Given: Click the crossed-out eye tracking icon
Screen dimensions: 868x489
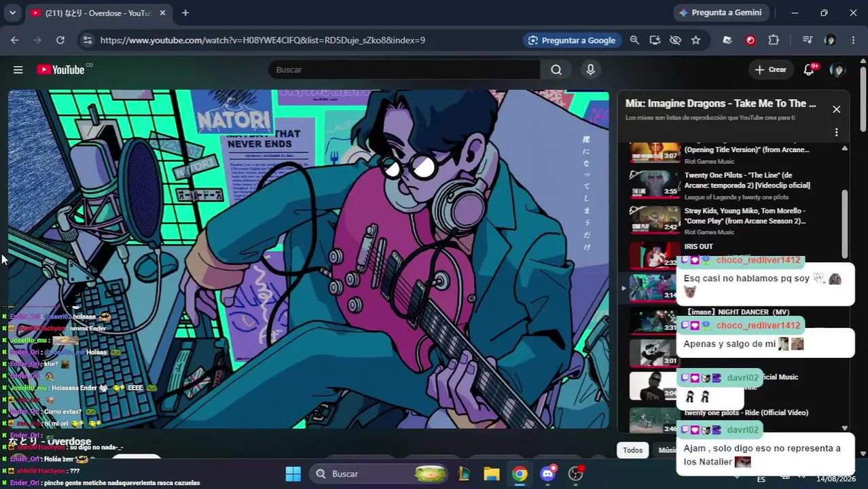Looking at the screenshot, I should 675,40.
